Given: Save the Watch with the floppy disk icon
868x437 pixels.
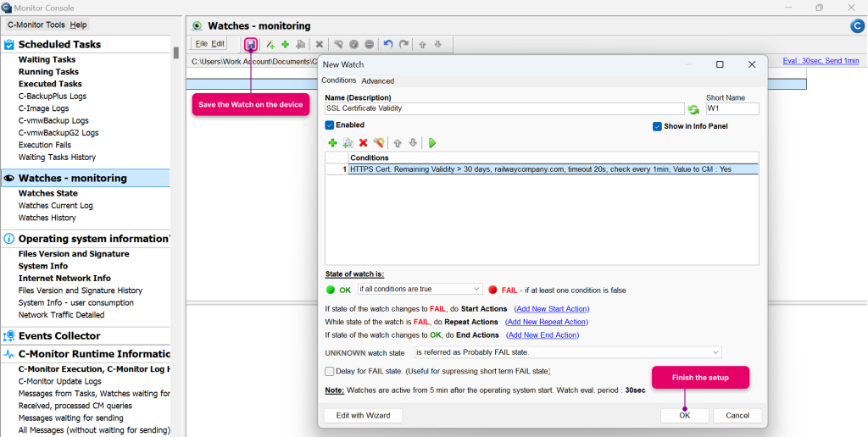Looking at the screenshot, I should tap(251, 44).
